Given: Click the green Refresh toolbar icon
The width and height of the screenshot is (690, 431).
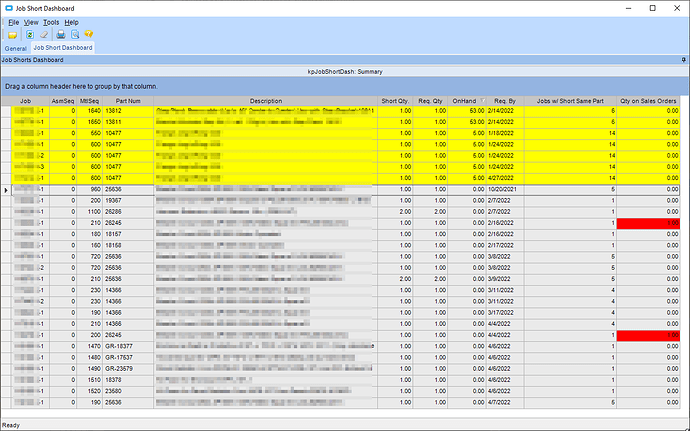Looking at the screenshot, I should (29, 34).
